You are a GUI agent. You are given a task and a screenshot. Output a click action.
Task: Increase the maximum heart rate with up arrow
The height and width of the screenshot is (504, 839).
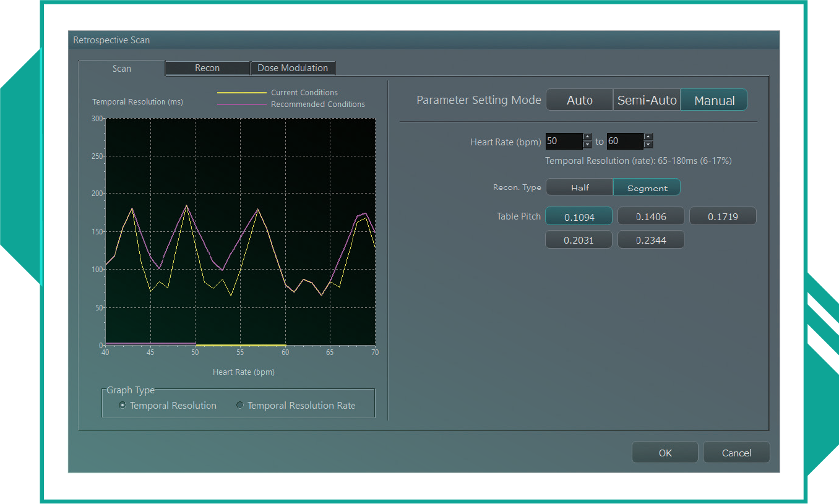(648, 137)
